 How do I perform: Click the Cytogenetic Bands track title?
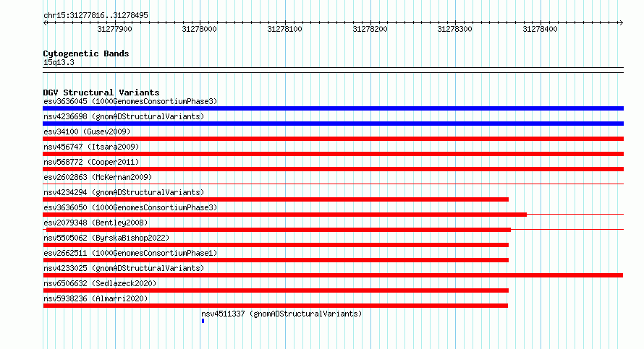86,53
